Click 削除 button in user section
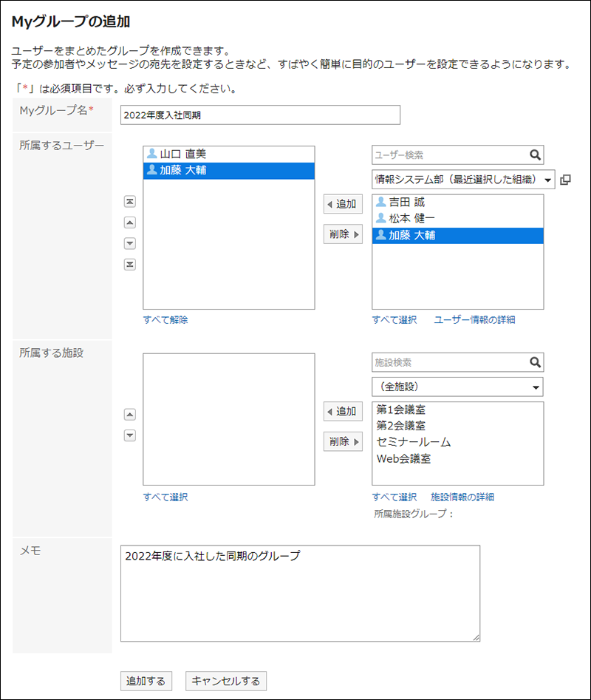591x700 pixels. click(x=343, y=234)
